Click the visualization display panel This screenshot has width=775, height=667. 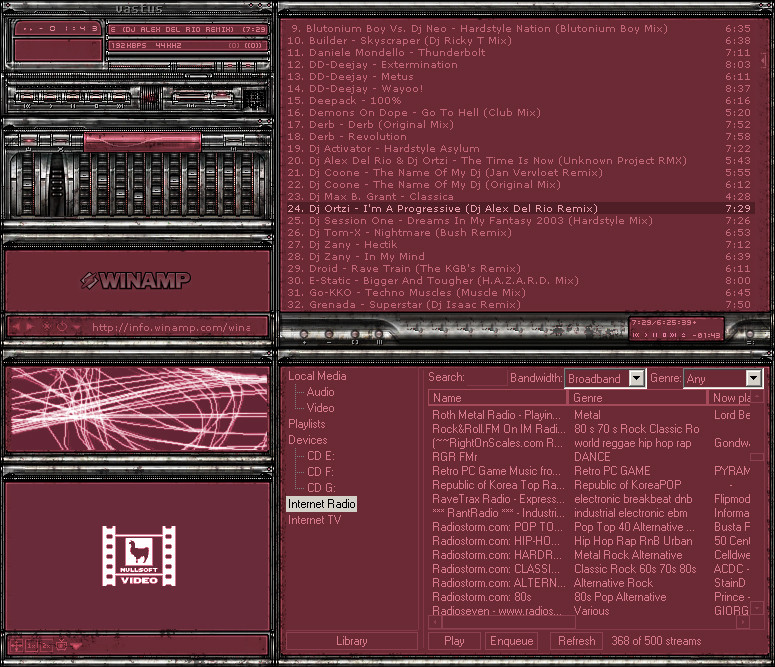(x=138, y=409)
